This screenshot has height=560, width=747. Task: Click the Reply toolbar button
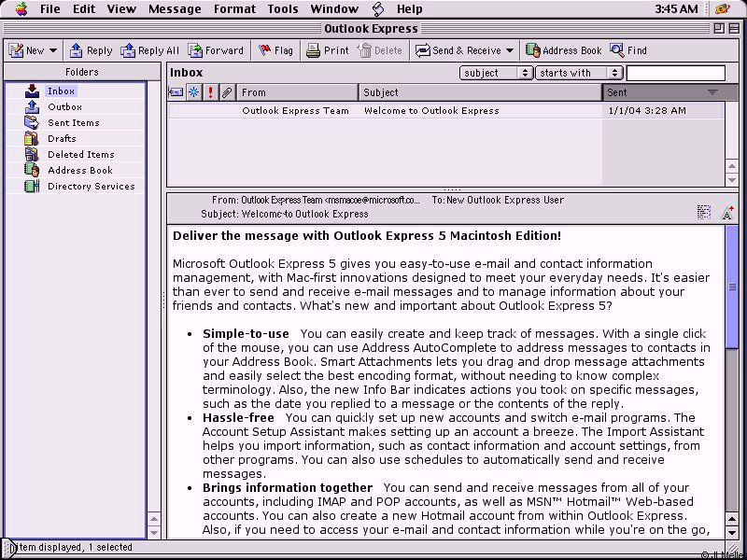tap(91, 50)
